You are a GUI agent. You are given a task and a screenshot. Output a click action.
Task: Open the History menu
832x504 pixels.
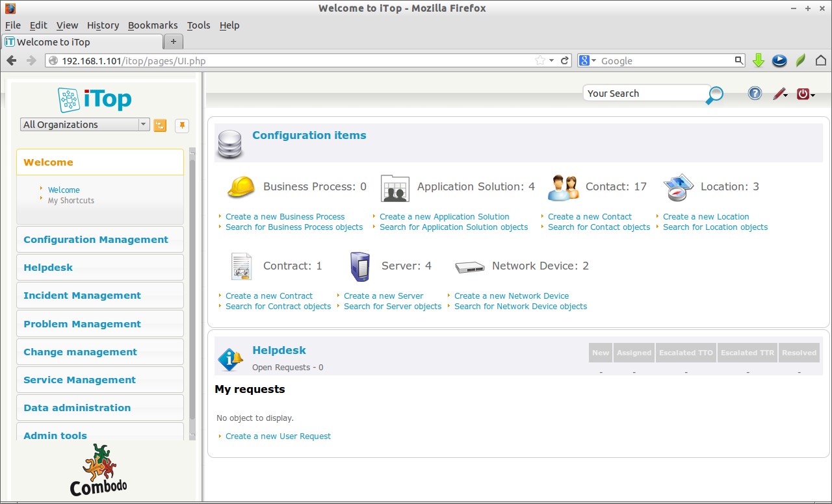(103, 25)
